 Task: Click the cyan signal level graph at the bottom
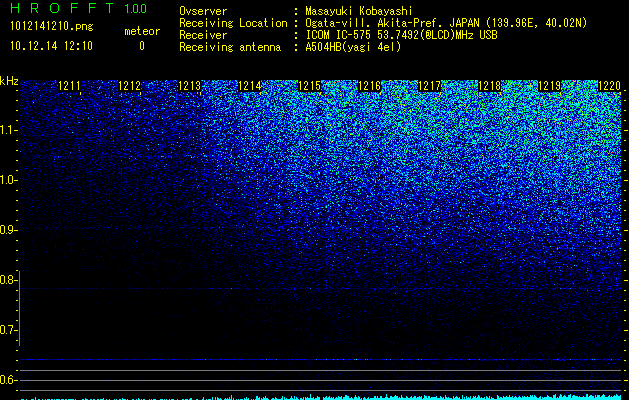click(x=321, y=398)
